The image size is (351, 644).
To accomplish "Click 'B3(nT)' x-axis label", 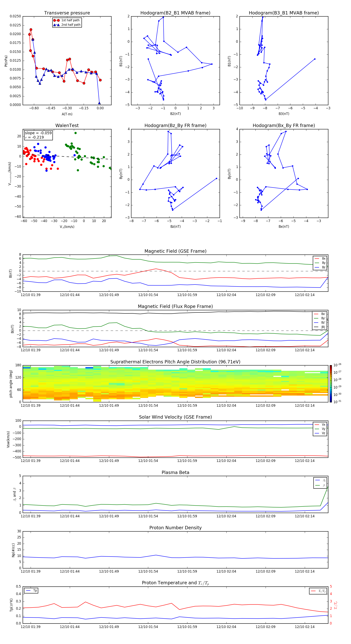I will pyautogui.click(x=284, y=114).
